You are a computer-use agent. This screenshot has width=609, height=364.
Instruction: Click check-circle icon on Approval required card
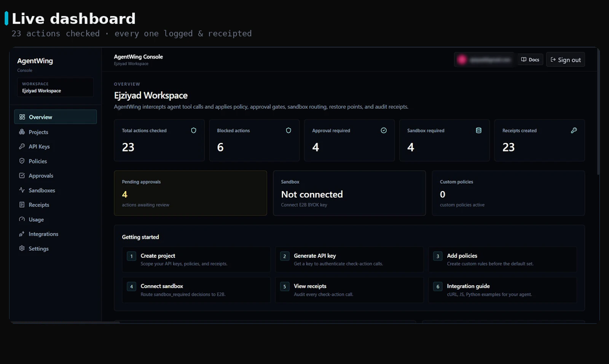click(384, 130)
